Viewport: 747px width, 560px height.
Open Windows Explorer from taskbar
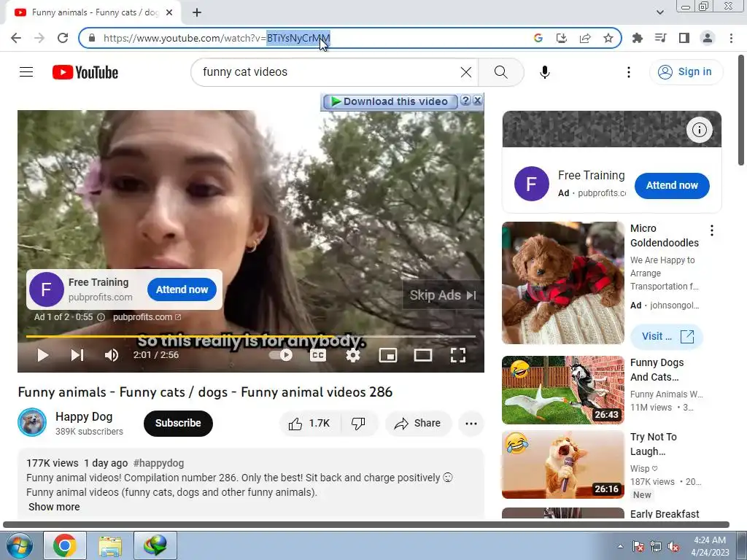point(110,545)
